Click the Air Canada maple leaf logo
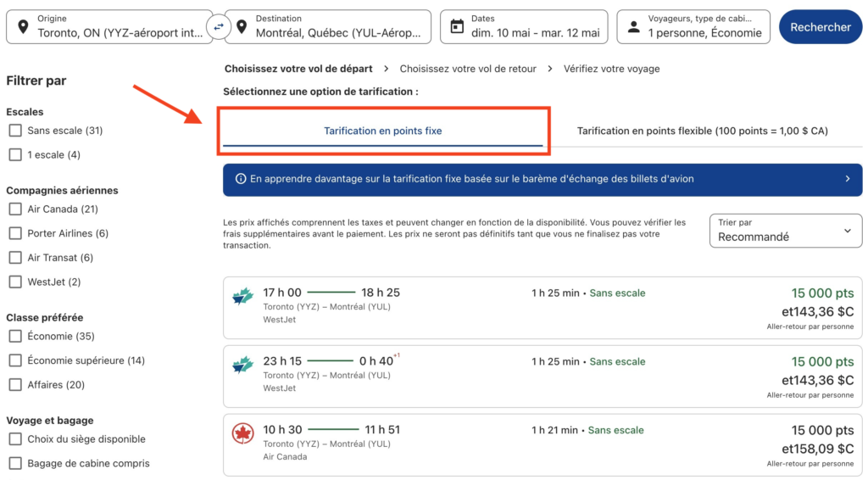 pos(243,433)
